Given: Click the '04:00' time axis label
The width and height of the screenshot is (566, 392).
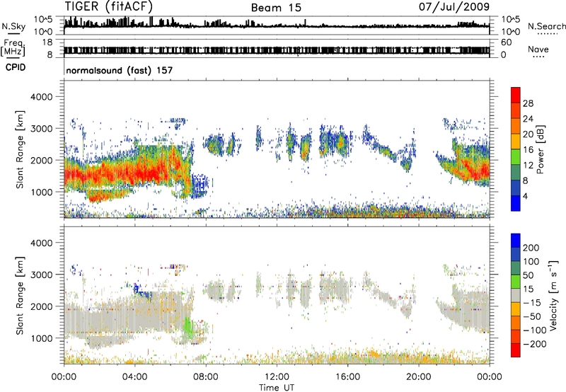Looking at the screenshot, I should 134,377.
